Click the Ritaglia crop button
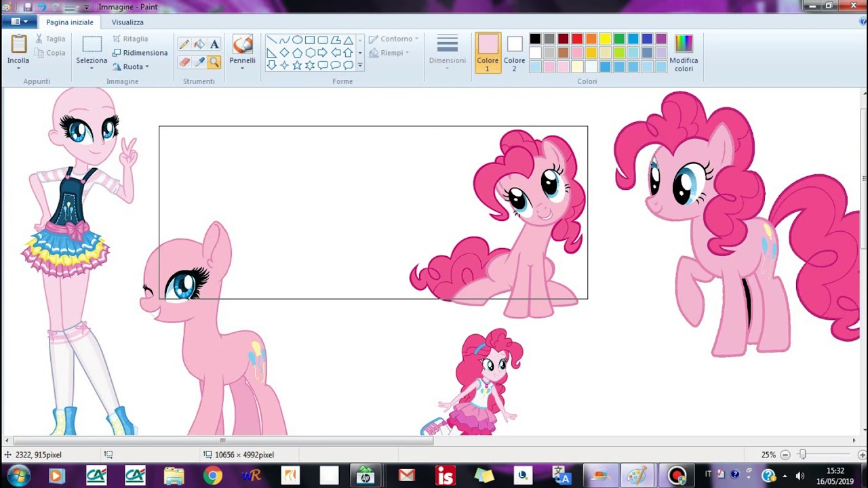The width and height of the screenshot is (868, 488). 130,39
